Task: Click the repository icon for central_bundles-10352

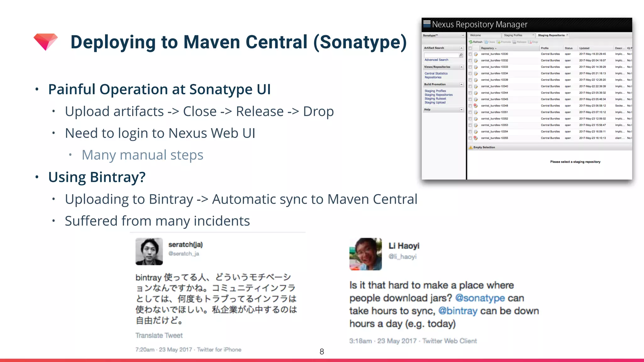Action: click(x=476, y=119)
